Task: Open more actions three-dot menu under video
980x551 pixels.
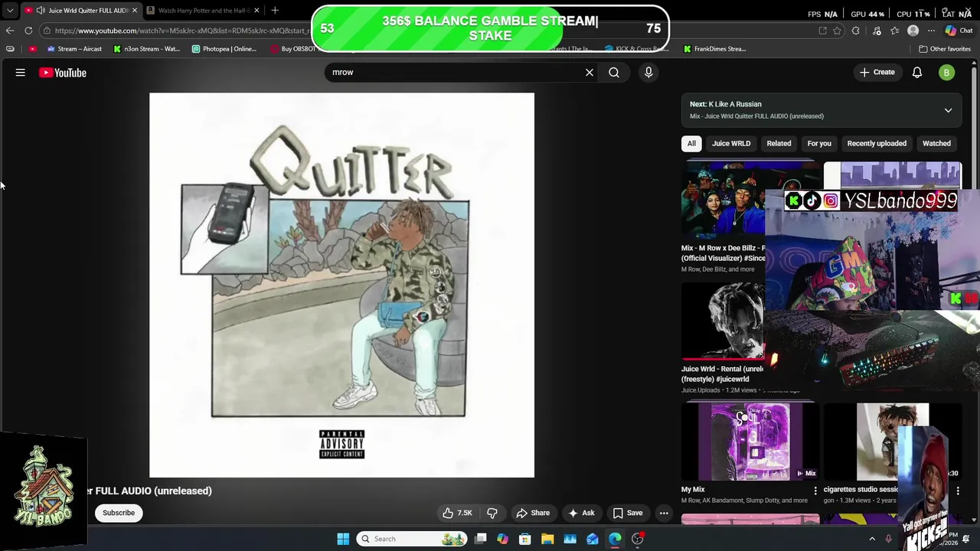Action: tap(664, 513)
